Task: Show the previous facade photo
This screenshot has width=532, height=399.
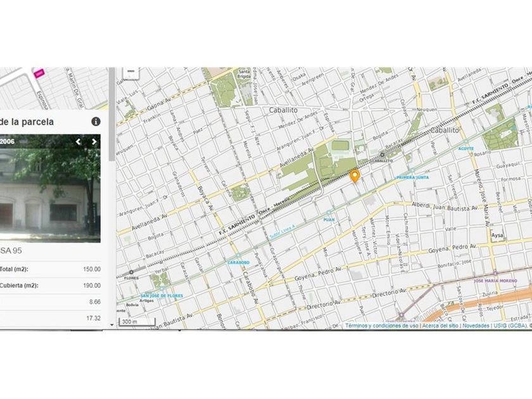Action: pos(78,141)
